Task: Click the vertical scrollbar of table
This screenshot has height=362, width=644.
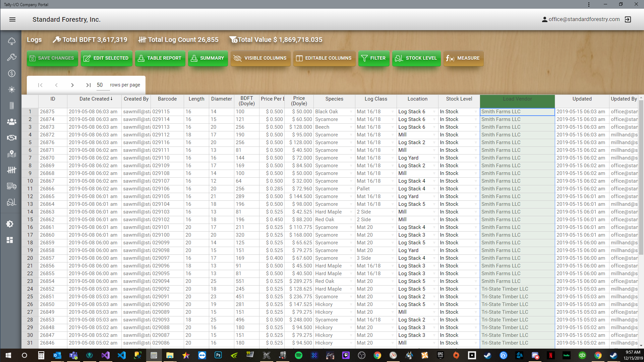Action: (x=641, y=178)
